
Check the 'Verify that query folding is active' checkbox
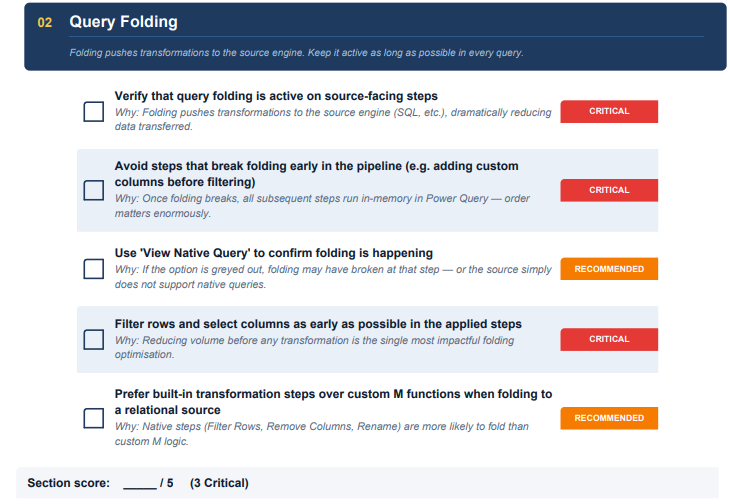93,111
